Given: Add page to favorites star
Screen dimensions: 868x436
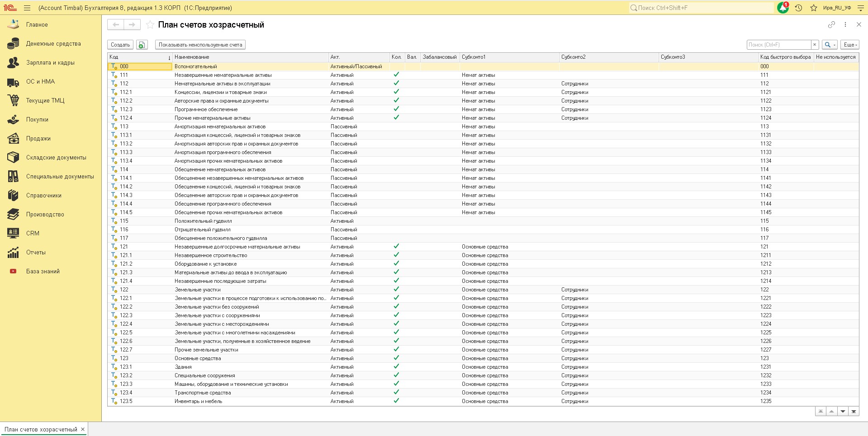Looking at the screenshot, I should tap(150, 25).
